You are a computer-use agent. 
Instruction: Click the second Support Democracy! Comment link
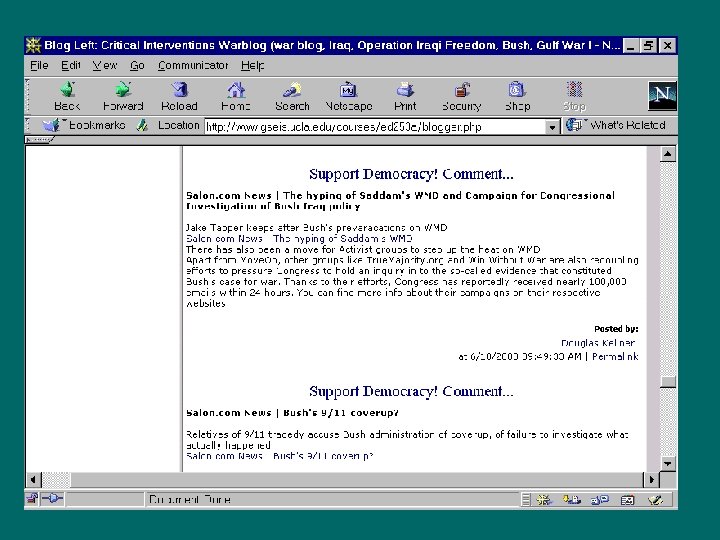click(x=411, y=391)
